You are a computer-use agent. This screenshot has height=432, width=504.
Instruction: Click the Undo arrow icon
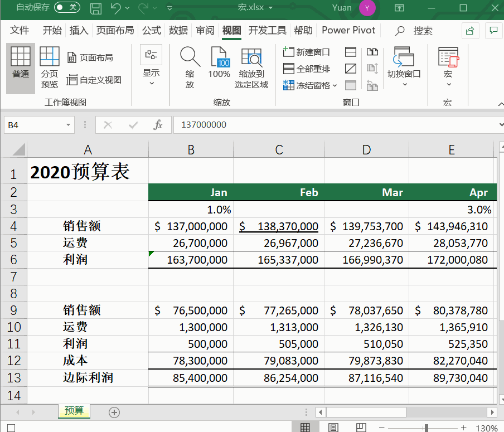click(x=115, y=8)
